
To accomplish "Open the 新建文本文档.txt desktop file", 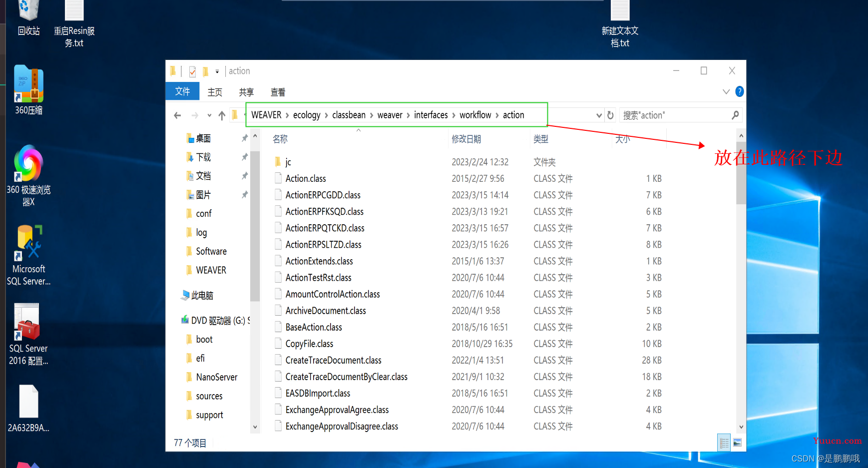I will tap(620, 24).
